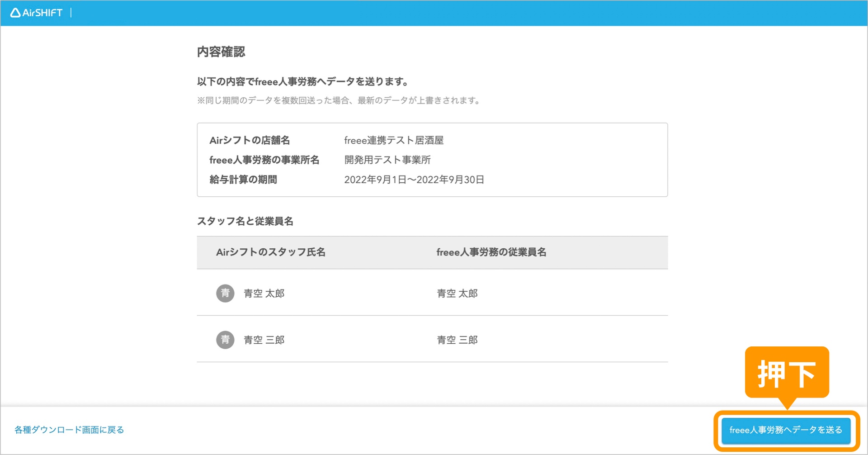
Task: Select the freee人事労務の事業所名 label
Action: click(x=264, y=160)
